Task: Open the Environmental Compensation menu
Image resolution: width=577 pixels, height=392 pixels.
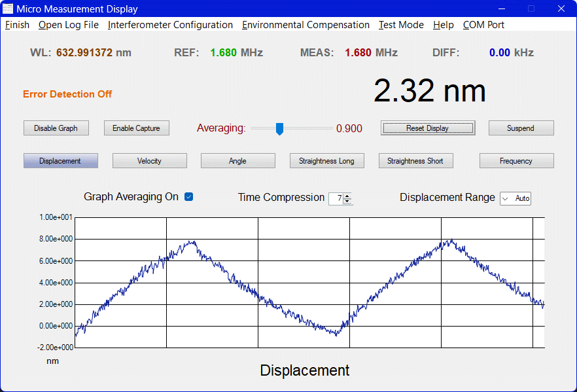Action: point(306,25)
